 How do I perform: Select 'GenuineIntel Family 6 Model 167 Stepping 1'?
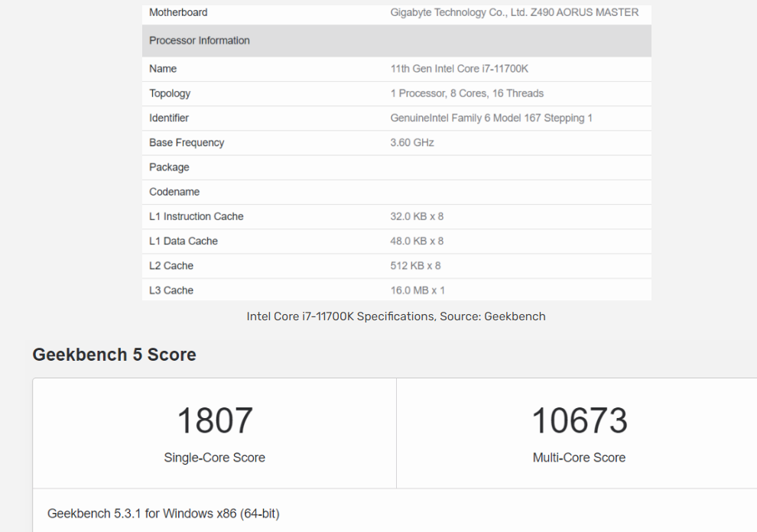491,118
